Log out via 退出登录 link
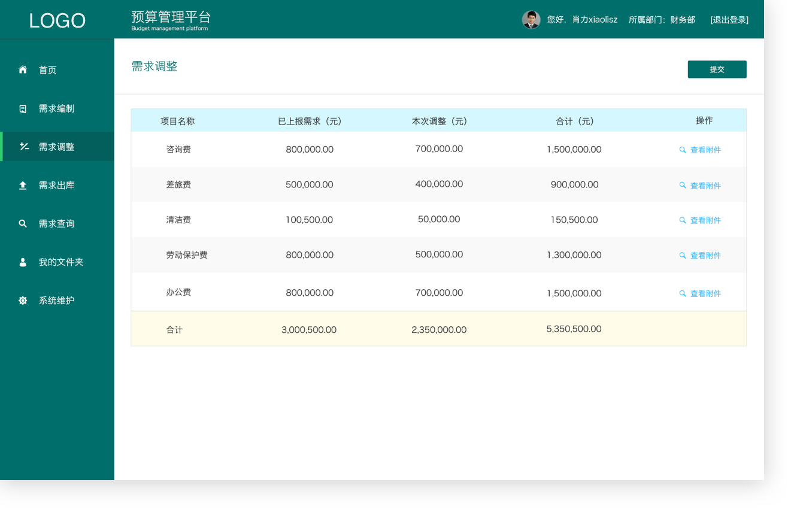This screenshot has height=528, width=812. point(729,20)
